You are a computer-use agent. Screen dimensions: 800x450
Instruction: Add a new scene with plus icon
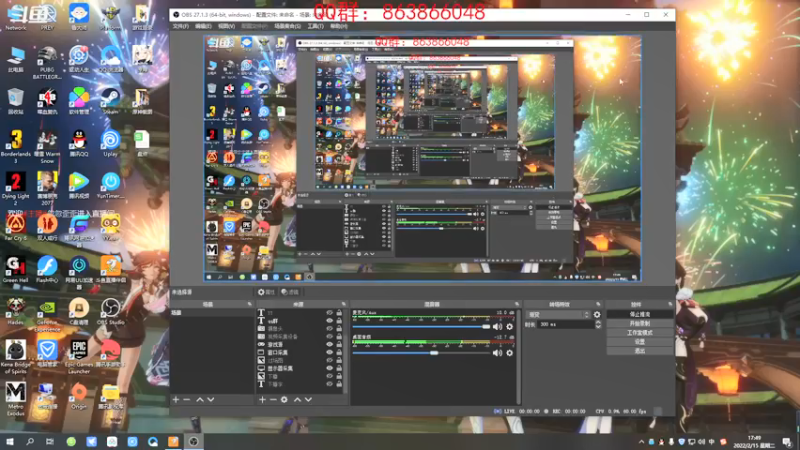pyautogui.click(x=176, y=399)
